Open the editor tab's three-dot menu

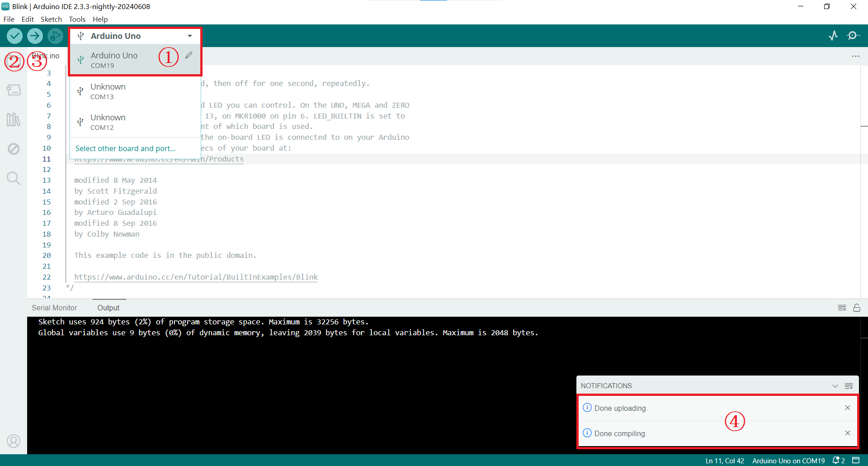(x=856, y=56)
